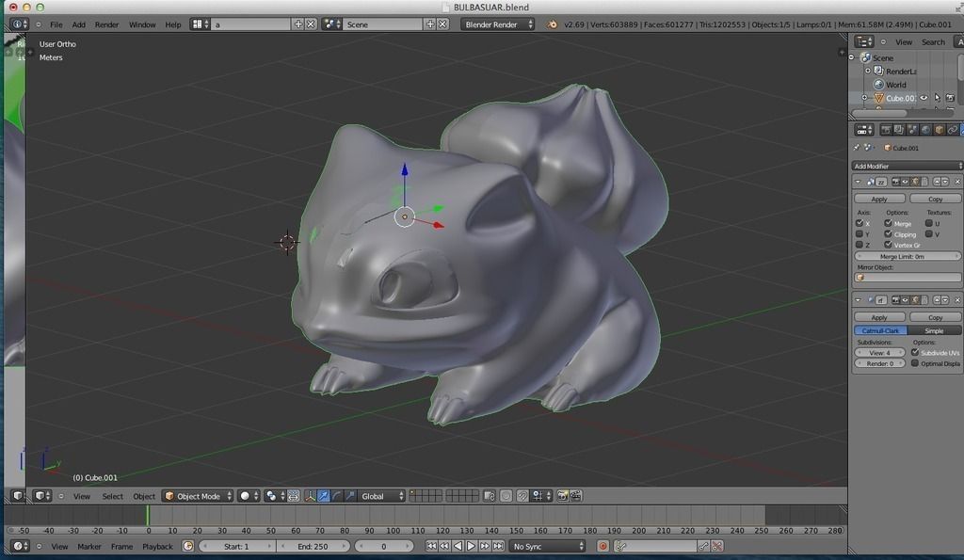964x560 pixels.
Task: Toggle the Subdivide UVs checkbox
Action: click(915, 352)
